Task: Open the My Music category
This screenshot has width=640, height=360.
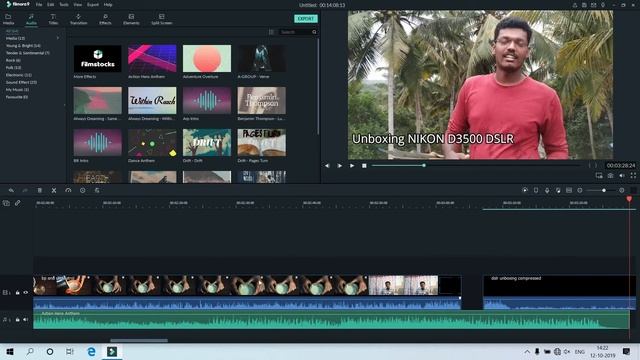Action: coord(17,90)
